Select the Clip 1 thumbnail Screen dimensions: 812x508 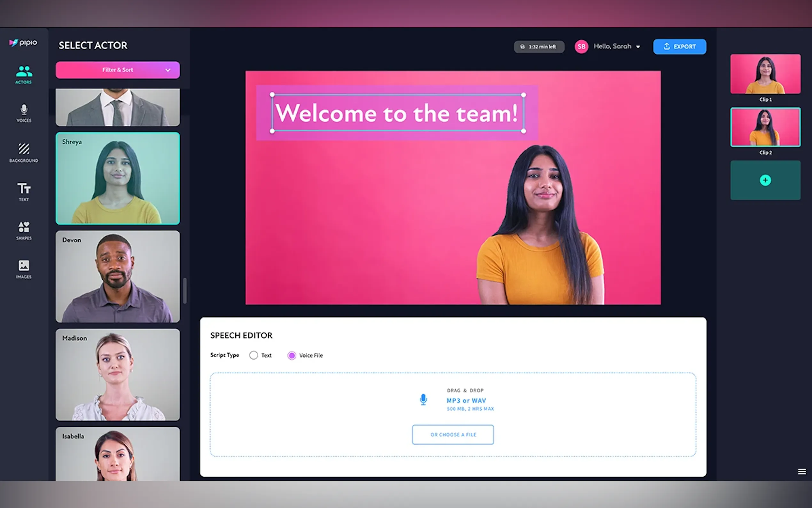click(x=765, y=74)
